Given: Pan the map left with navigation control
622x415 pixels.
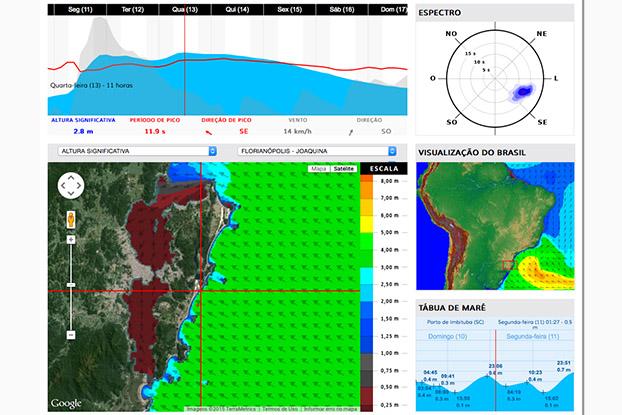Looking at the screenshot, I should 63,185.
